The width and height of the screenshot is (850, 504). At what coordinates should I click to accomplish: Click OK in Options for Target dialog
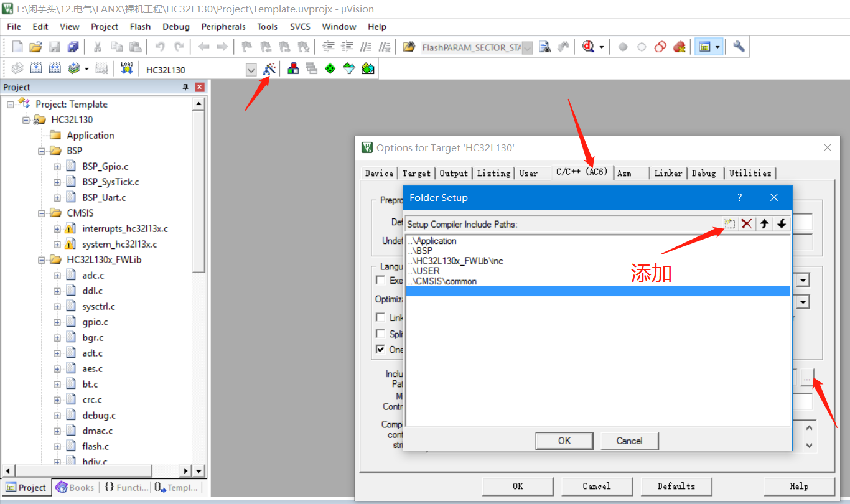click(x=518, y=487)
